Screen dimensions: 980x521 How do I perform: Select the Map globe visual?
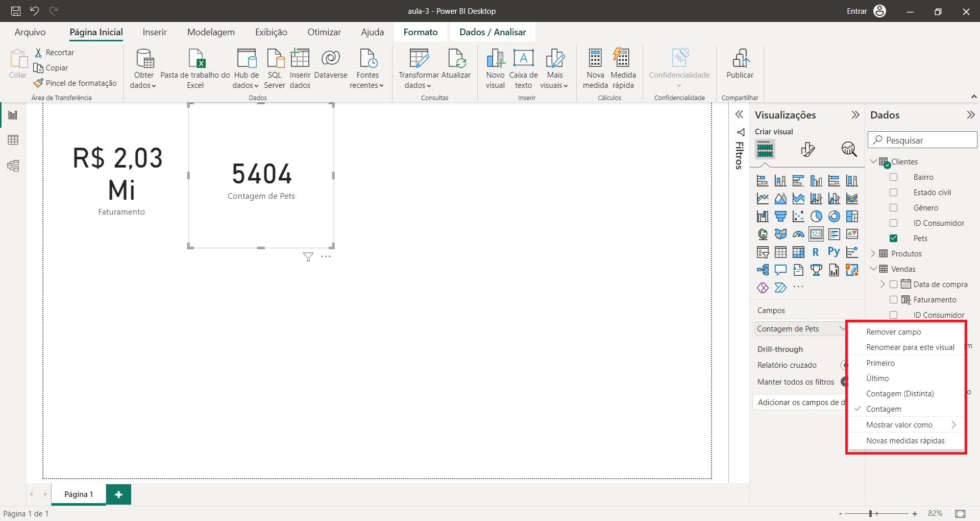(763, 234)
